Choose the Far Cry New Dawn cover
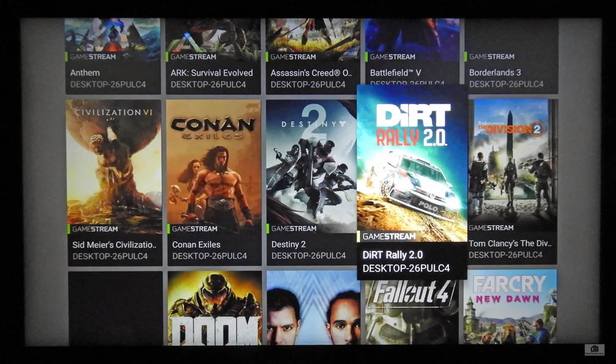The width and height of the screenshot is (616, 364). click(x=510, y=307)
